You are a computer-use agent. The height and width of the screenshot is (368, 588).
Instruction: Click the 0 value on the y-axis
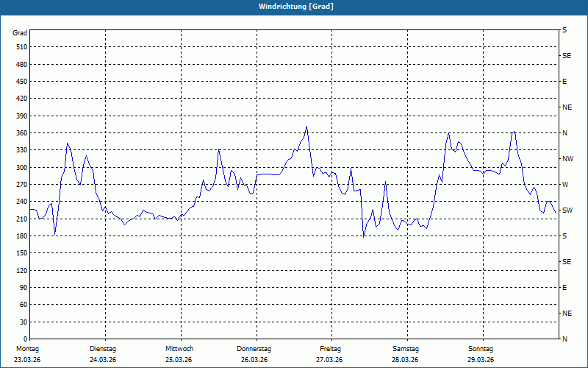(x=24, y=322)
